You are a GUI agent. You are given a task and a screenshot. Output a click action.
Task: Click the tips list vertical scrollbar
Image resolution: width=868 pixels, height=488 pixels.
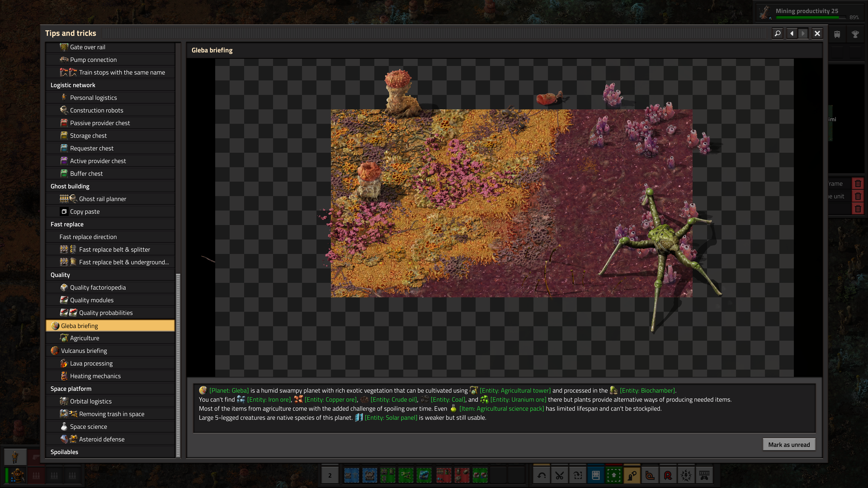[x=178, y=365]
